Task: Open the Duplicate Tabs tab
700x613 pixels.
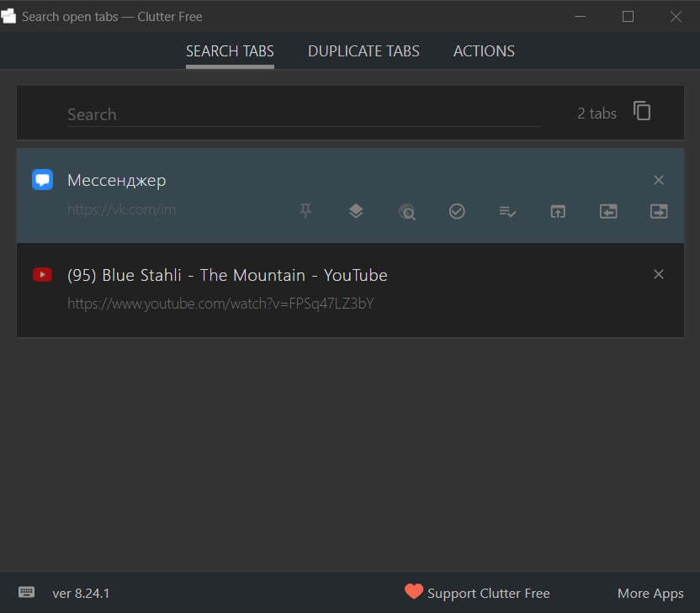Action: point(363,51)
